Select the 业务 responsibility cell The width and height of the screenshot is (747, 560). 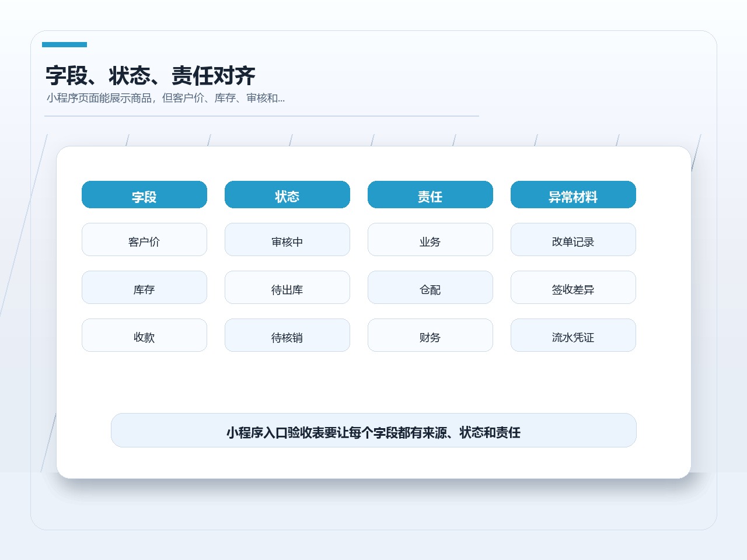(x=430, y=240)
